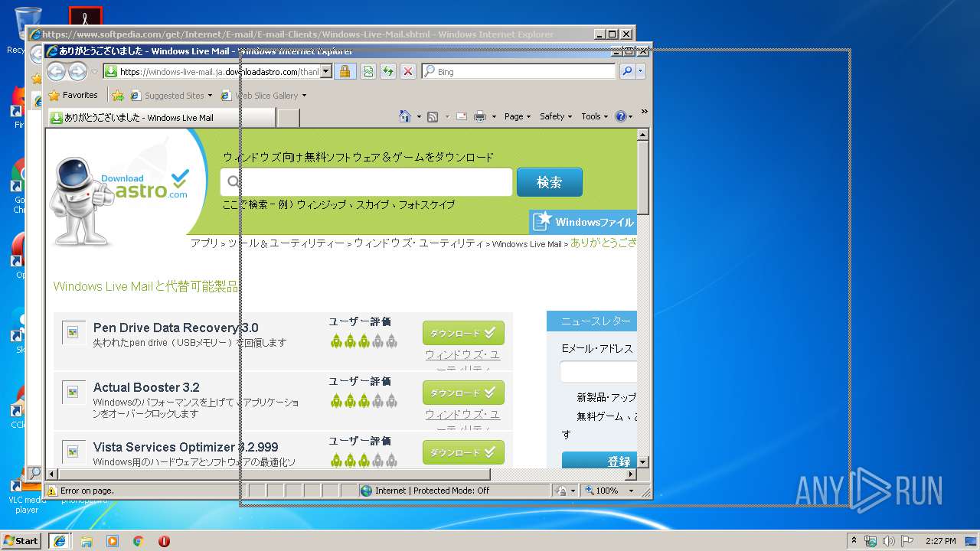The image size is (980, 551).
Task: Open the Favorites star button
Action: point(73,96)
